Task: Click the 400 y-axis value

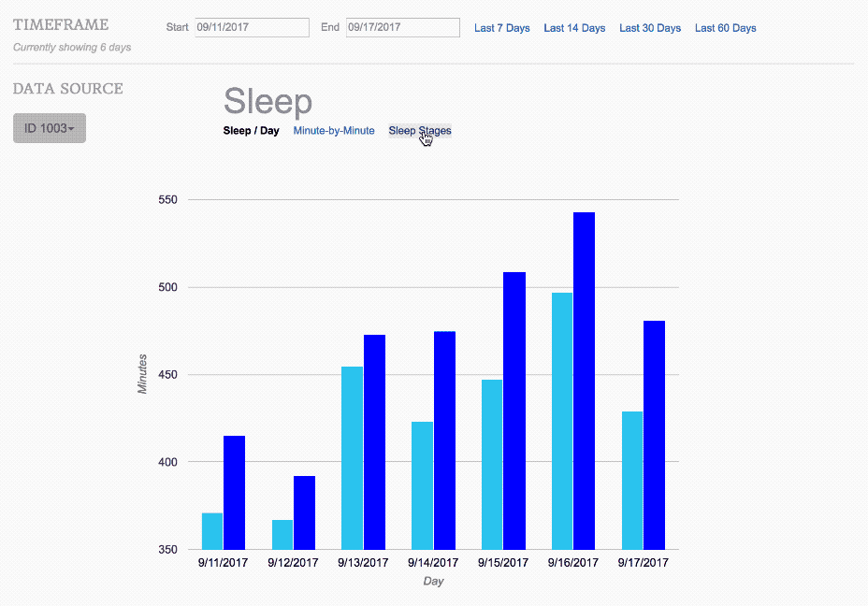Action: [167, 462]
